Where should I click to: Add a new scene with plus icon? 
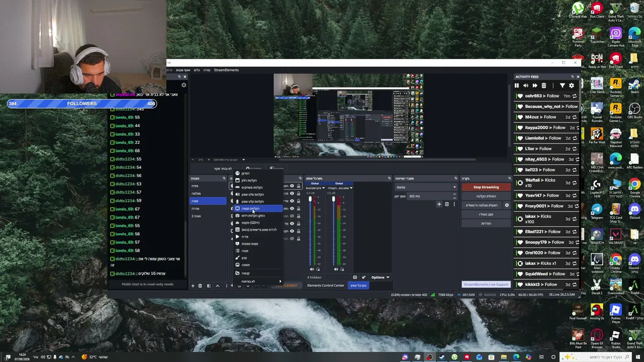(192, 286)
